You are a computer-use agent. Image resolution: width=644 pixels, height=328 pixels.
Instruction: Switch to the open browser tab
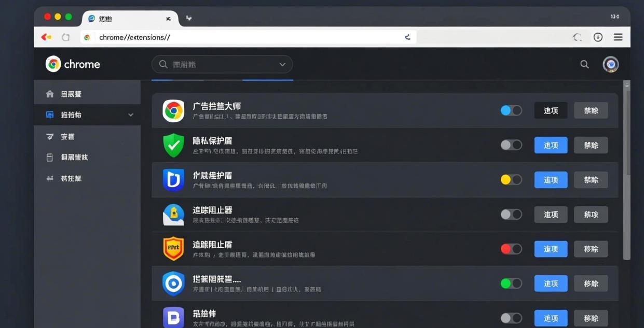click(x=130, y=19)
